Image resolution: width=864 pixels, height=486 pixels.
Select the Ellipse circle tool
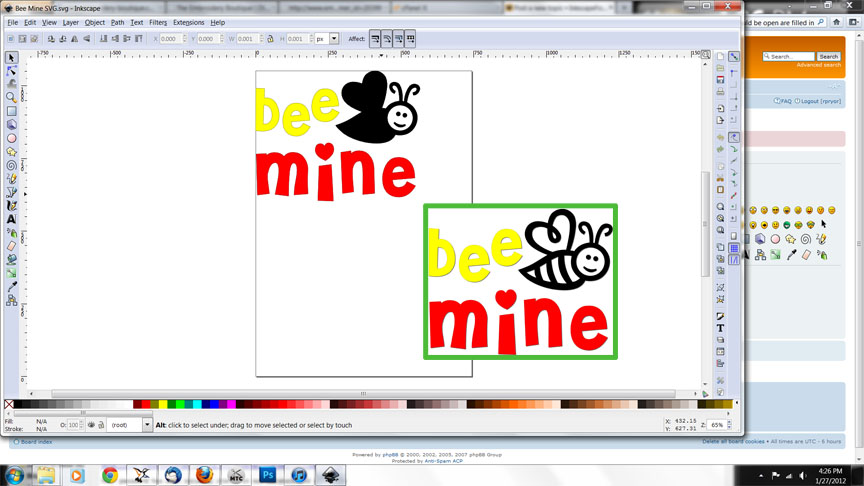click(x=11, y=138)
